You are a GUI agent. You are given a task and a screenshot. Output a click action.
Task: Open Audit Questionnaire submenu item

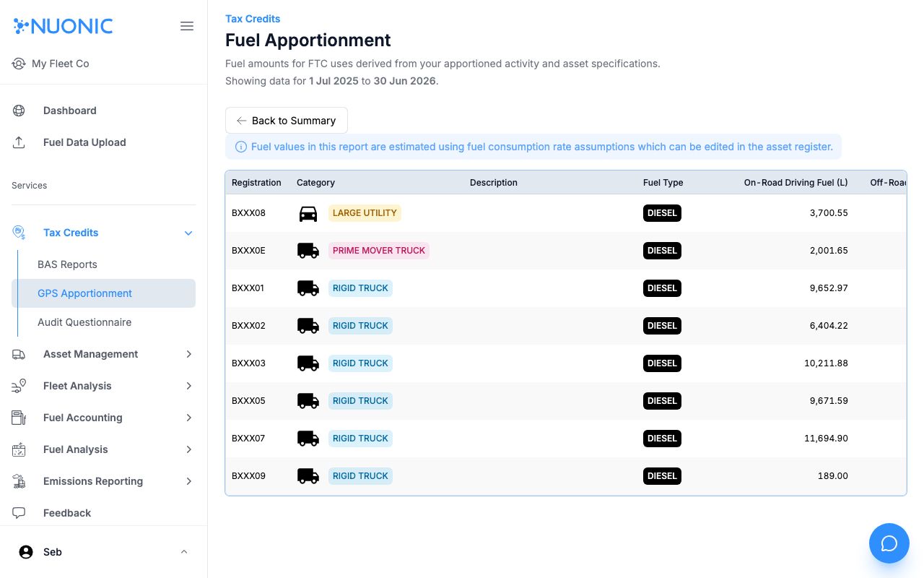103,322
